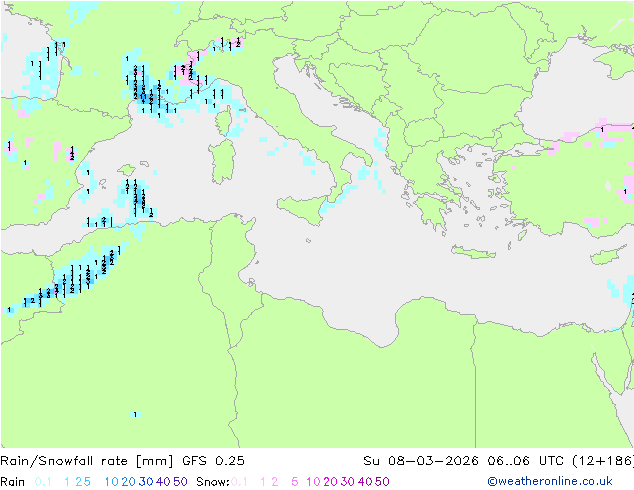Image resolution: width=634 pixels, height=490 pixels.
Task: Click the rain legend value 10
Action: 112,482
